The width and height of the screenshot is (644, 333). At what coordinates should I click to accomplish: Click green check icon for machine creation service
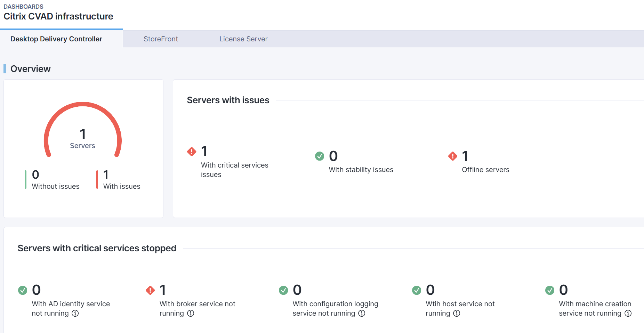click(550, 290)
